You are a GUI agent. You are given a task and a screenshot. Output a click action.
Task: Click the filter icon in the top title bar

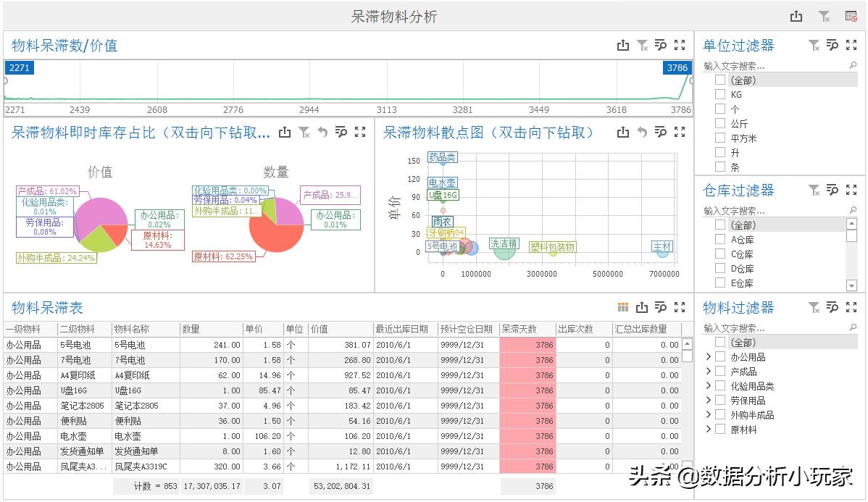pos(824,15)
